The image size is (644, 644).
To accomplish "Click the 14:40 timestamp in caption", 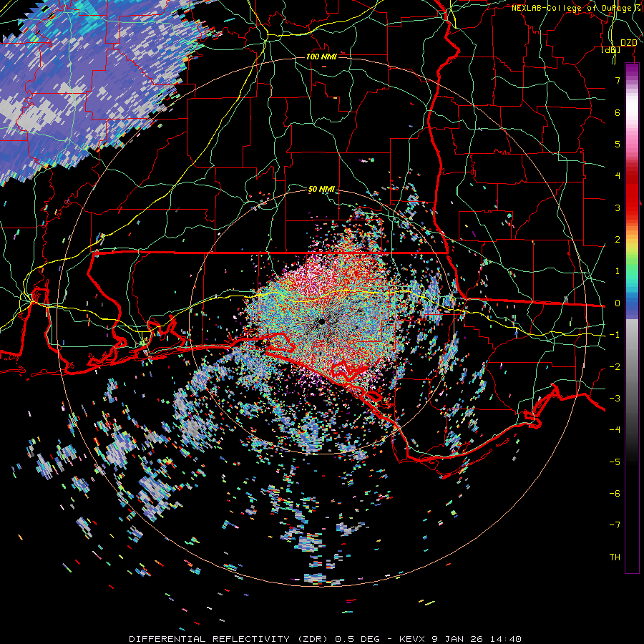I will pos(504,639).
